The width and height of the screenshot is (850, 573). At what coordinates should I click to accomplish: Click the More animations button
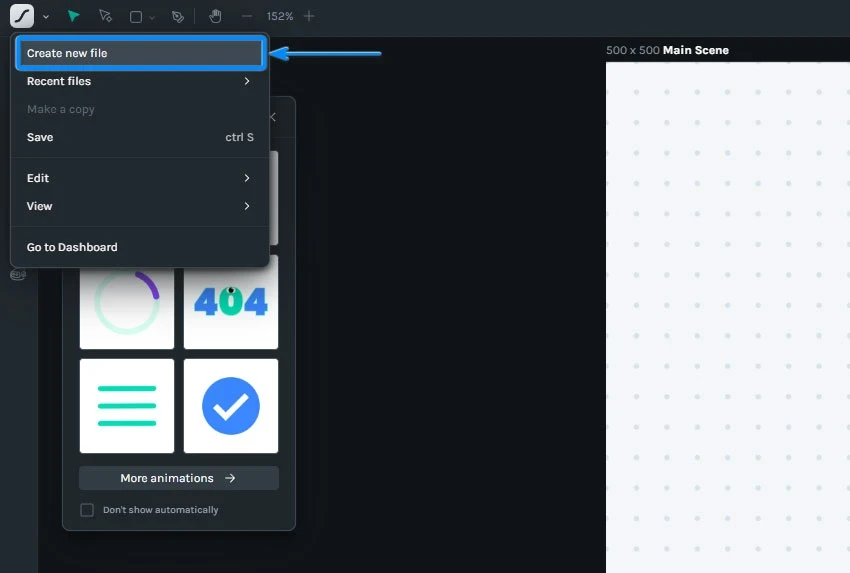(x=179, y=478)
